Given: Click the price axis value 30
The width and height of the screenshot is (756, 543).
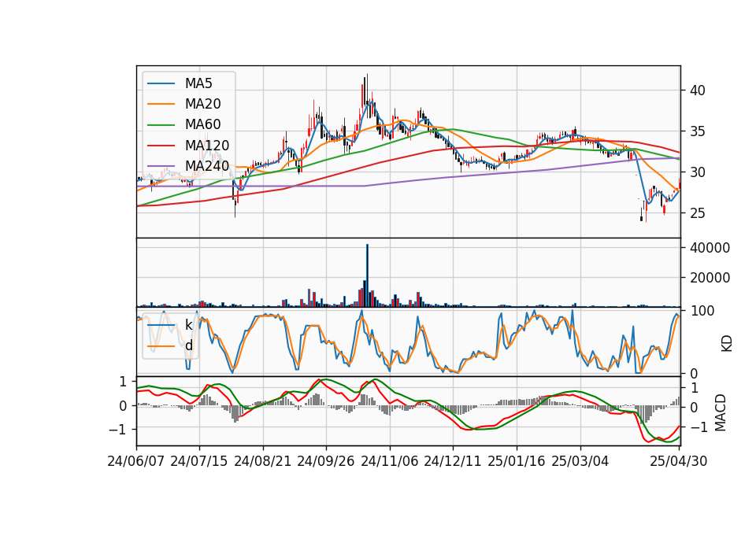Looking at the screenshot, I should coord(698,172).
